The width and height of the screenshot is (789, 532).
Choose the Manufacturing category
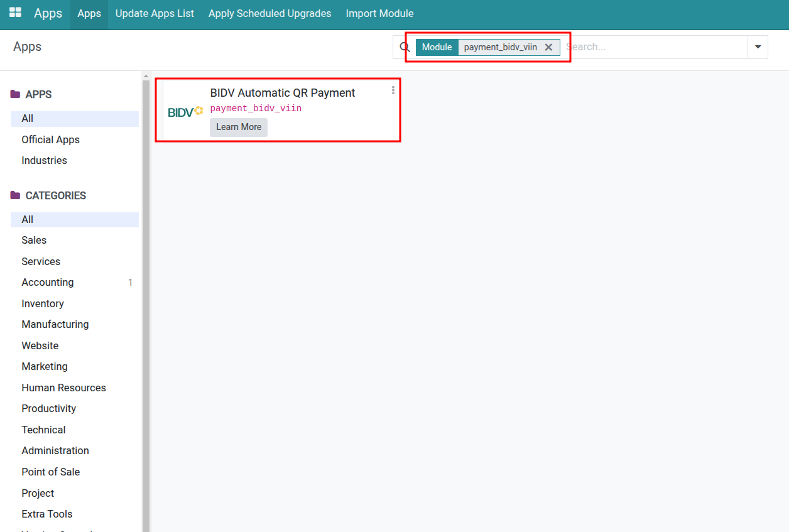[x=75, y=324]
